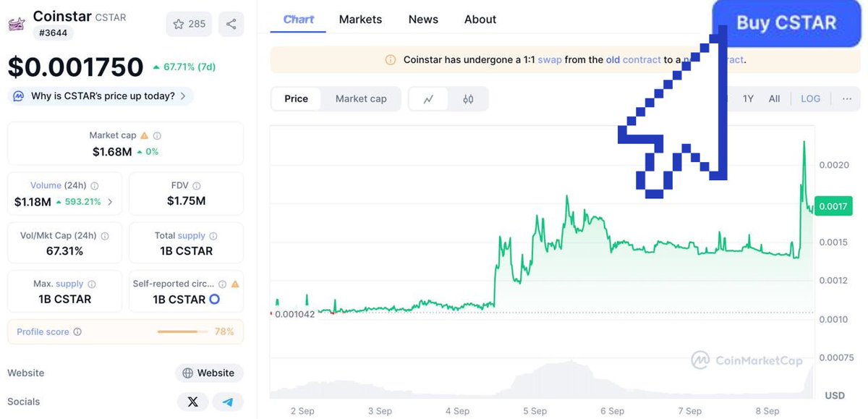Click info icon in swap notice banner

click(x=391, y=60)
